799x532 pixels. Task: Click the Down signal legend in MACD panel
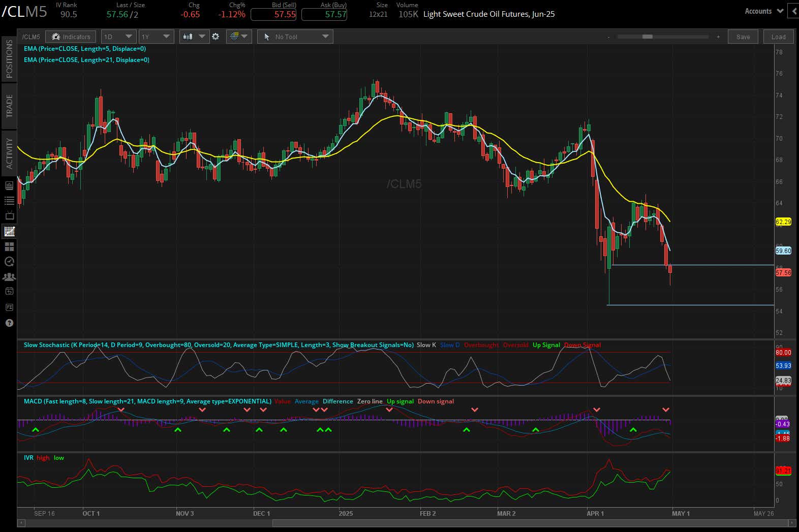[436, 401]
